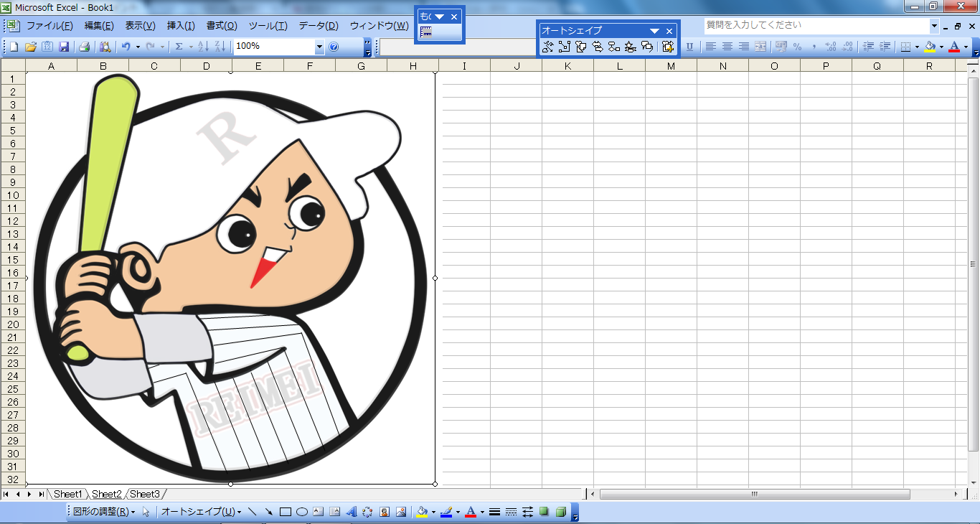This screenshot has width=980, height=524.
Task: Select column M header
Action: click(671, 66)
